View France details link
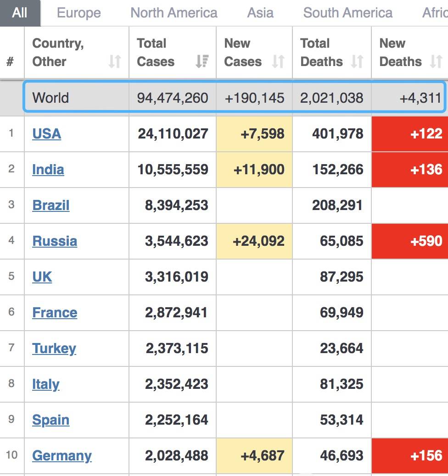Screen dimensions: 448x476 [x=55, y=313]
